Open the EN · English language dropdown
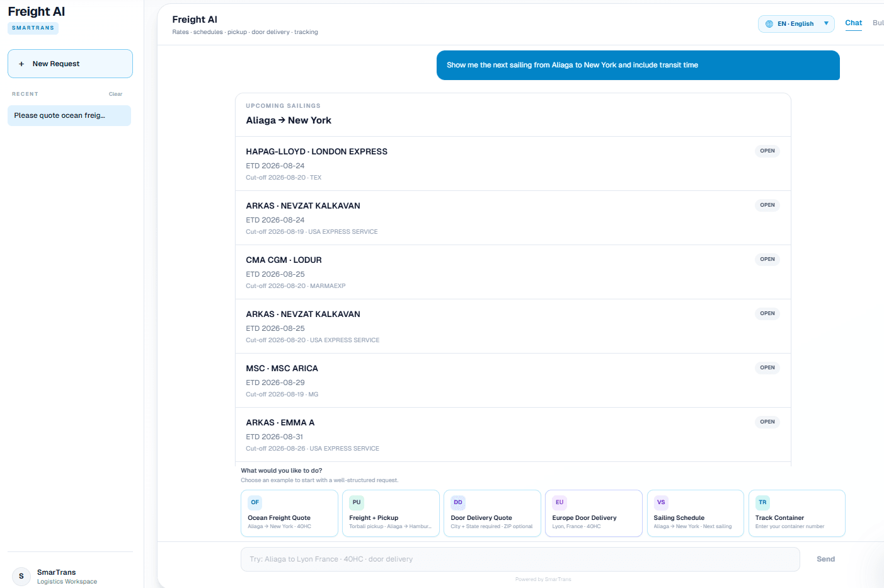 pyautogui.click(x=796, y=24)
